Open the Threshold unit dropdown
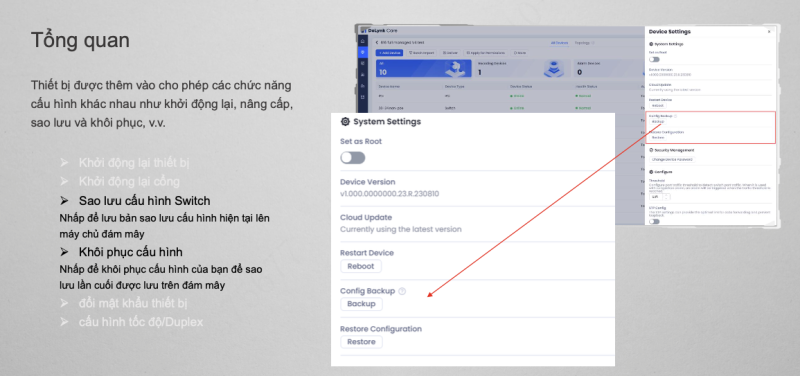The width and height of the screenshot is (800, 376). (x=656, y=196)
